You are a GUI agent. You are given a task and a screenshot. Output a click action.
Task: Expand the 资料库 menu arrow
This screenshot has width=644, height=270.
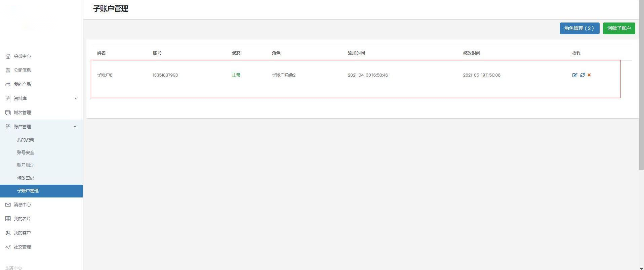pyautogui.click(x=76, y=98)
